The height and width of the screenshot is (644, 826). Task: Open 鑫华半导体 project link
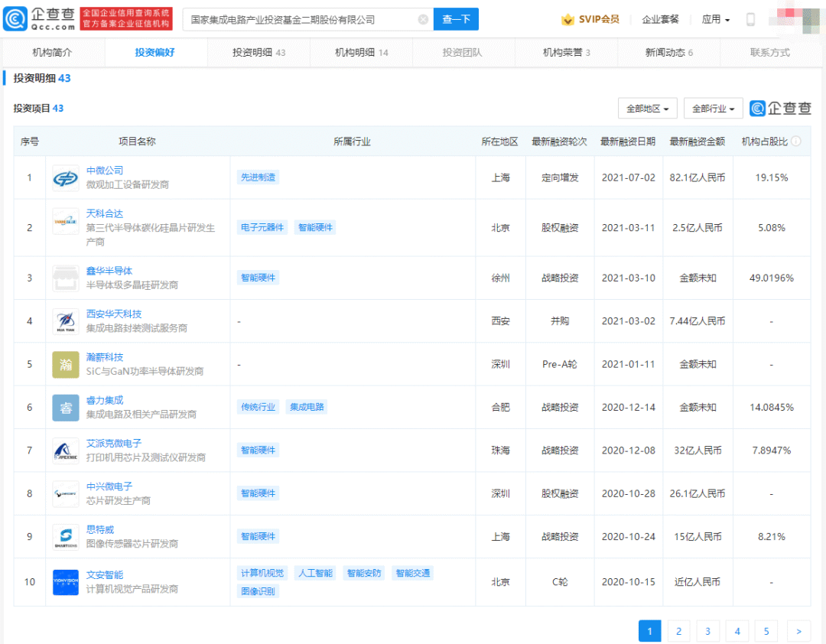109,271
